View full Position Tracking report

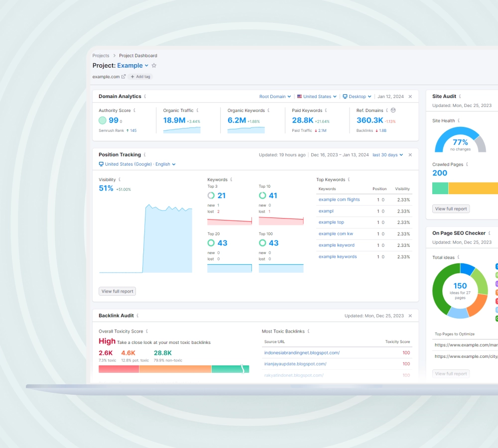117,291
